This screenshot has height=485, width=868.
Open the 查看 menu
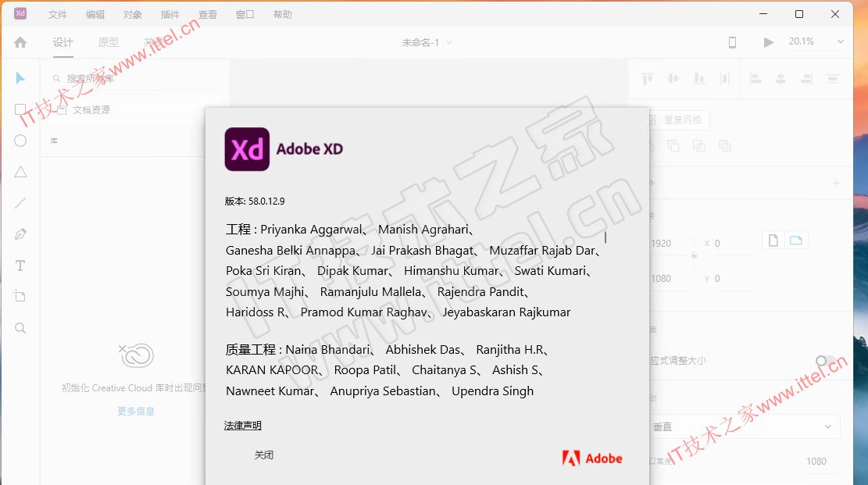208,14
